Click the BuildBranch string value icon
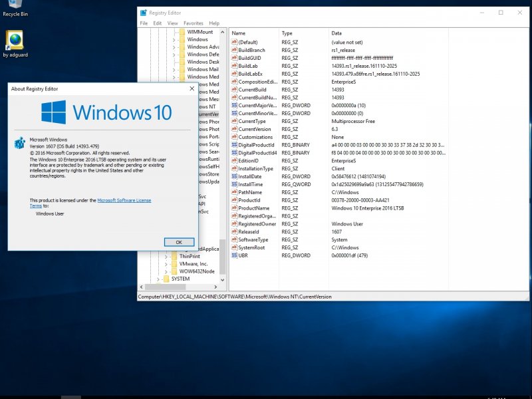The width and height of the screenshot is (532, 399). click(x=234, y=50)
